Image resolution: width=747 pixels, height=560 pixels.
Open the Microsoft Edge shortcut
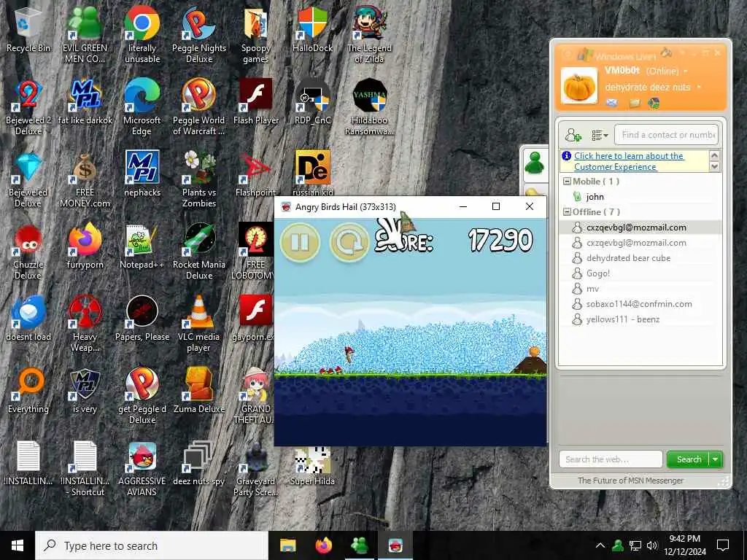(142, 107)
